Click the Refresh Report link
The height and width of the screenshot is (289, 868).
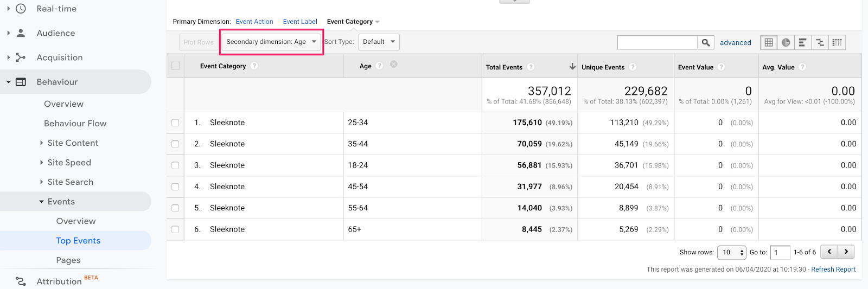click(833, 269)
